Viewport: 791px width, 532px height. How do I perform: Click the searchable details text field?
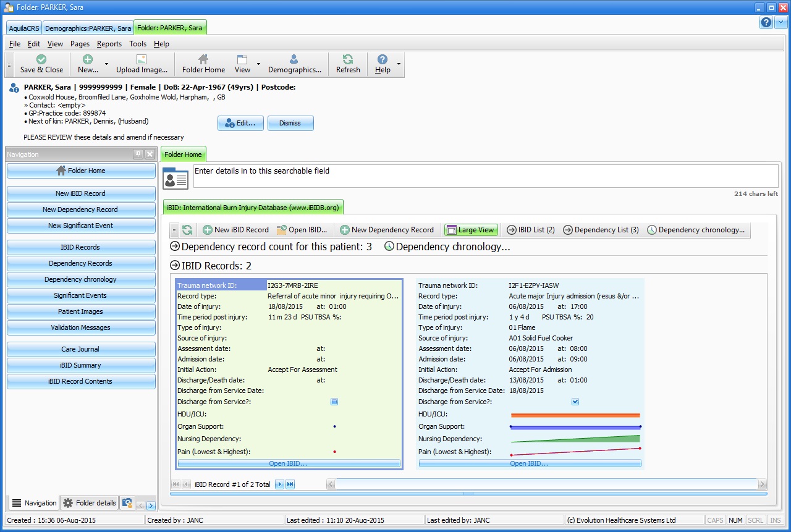pos(485,176)
